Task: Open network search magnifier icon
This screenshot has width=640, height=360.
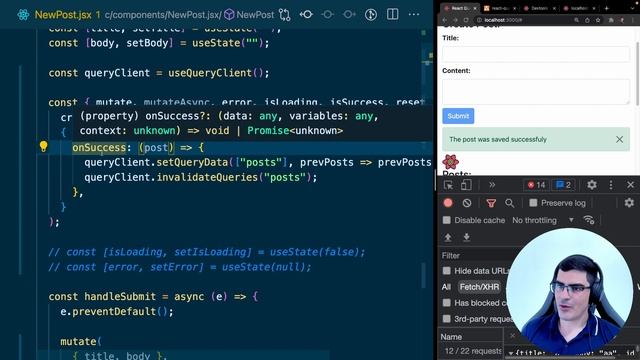Action: coord(509,203)
